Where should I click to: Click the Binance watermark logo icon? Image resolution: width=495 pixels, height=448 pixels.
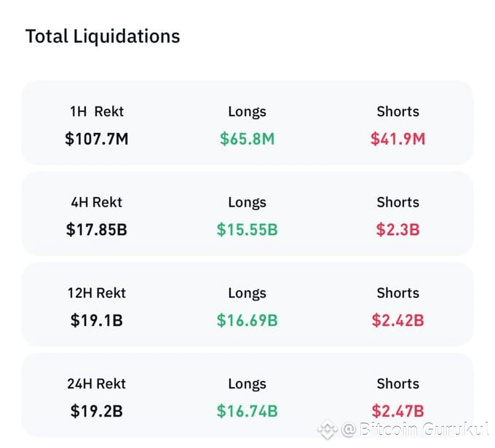[327, 430]
